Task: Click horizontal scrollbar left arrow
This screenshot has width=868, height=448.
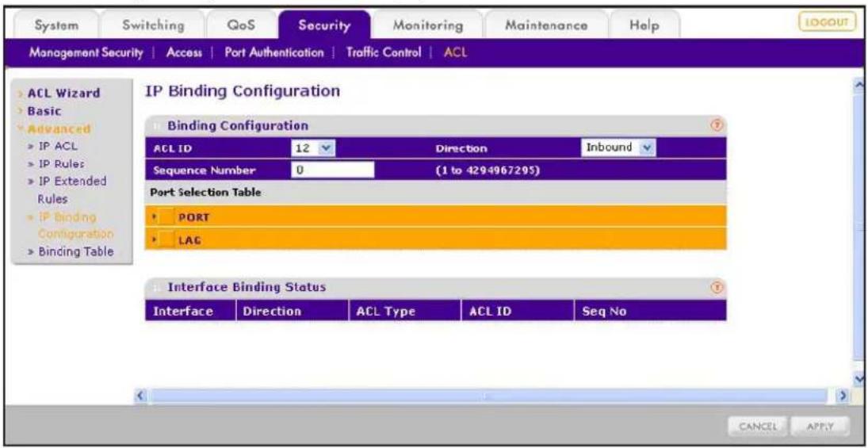Action: (140, 396)
